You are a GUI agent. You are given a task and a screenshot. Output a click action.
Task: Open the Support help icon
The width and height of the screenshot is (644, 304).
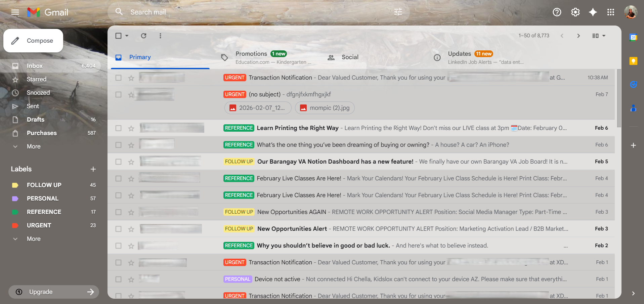click(557, 12)
